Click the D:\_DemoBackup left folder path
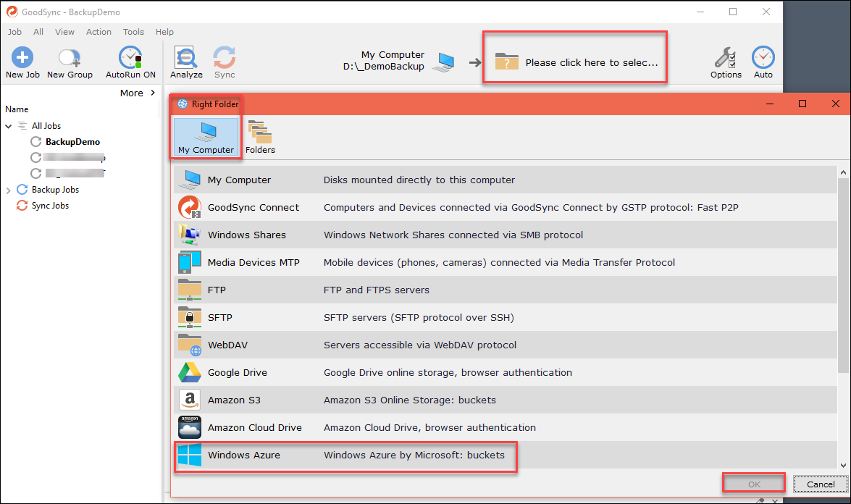This screenshot has width=851, height=504. [384, 66]
